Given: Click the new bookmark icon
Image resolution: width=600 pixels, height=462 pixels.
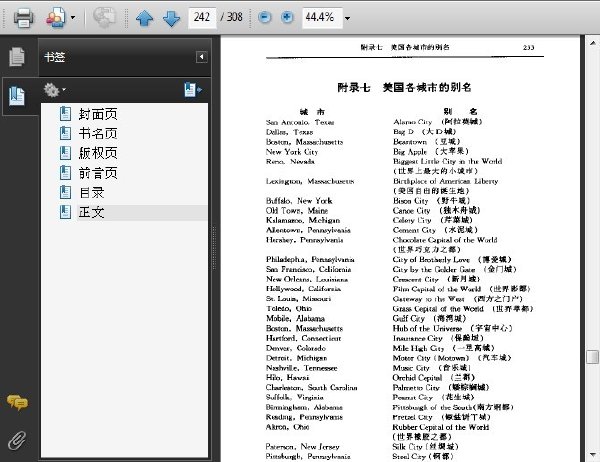Looking at the screenshot, I should [x=192, y=90].
